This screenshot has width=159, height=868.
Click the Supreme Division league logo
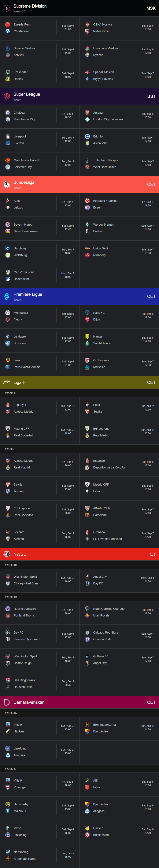point(7,8)
